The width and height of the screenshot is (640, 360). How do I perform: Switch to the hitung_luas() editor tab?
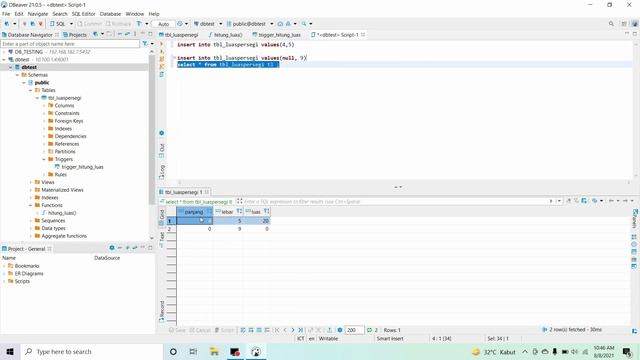225,35
